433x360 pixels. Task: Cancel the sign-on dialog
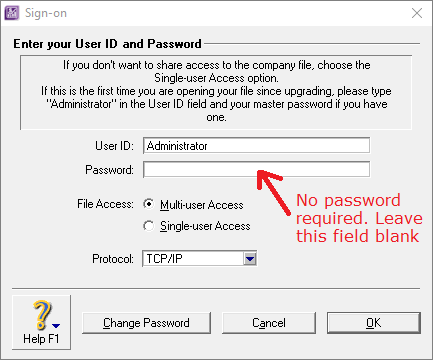pos(269,323)
